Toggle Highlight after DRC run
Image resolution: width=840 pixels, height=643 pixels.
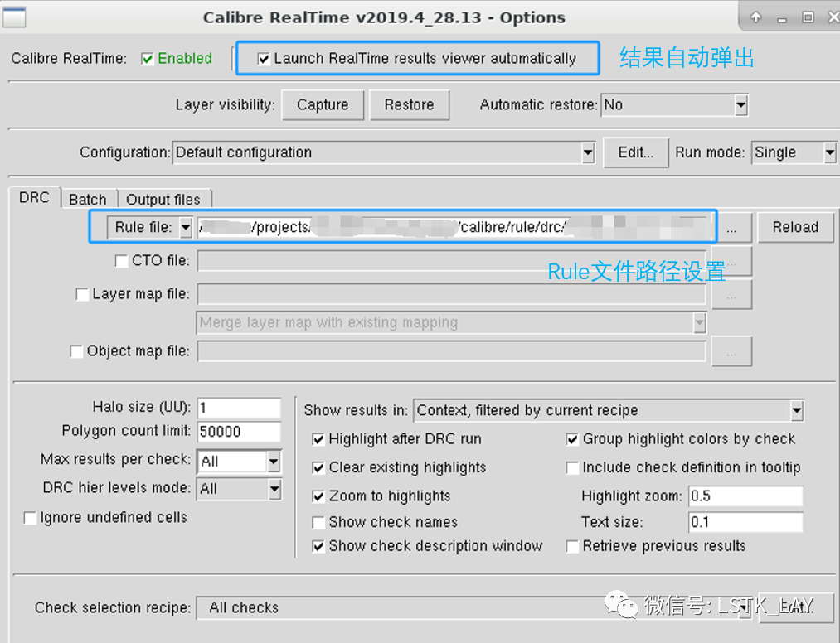tap(318, 439)
